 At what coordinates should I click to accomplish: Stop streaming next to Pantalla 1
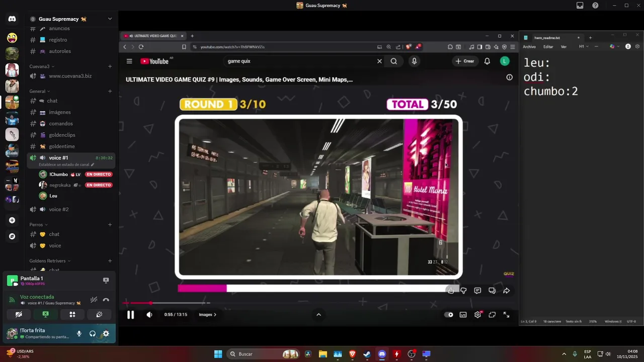pos(106,280)
